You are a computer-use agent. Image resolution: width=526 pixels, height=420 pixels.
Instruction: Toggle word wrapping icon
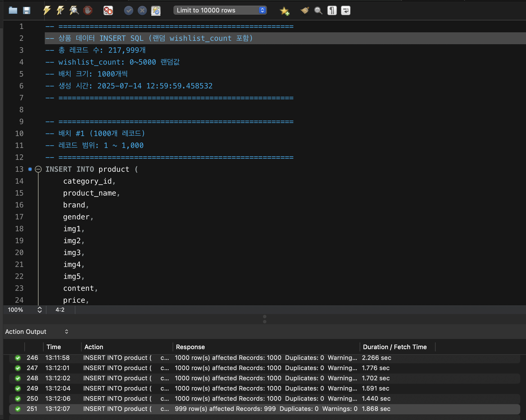[x=346, y=11]
